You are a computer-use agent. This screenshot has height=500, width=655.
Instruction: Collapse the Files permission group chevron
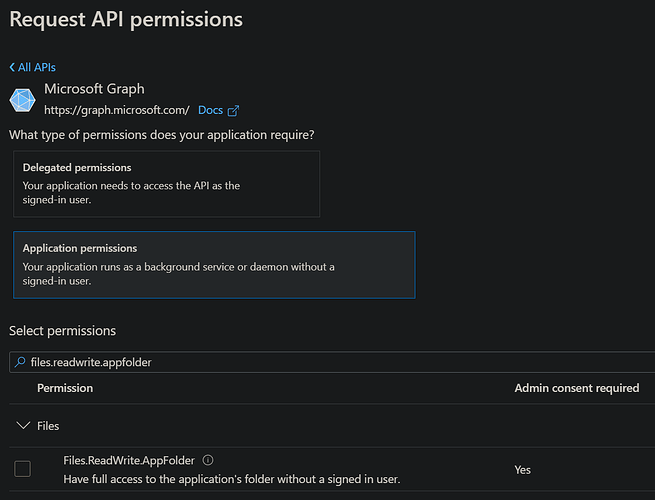point(22,426)
